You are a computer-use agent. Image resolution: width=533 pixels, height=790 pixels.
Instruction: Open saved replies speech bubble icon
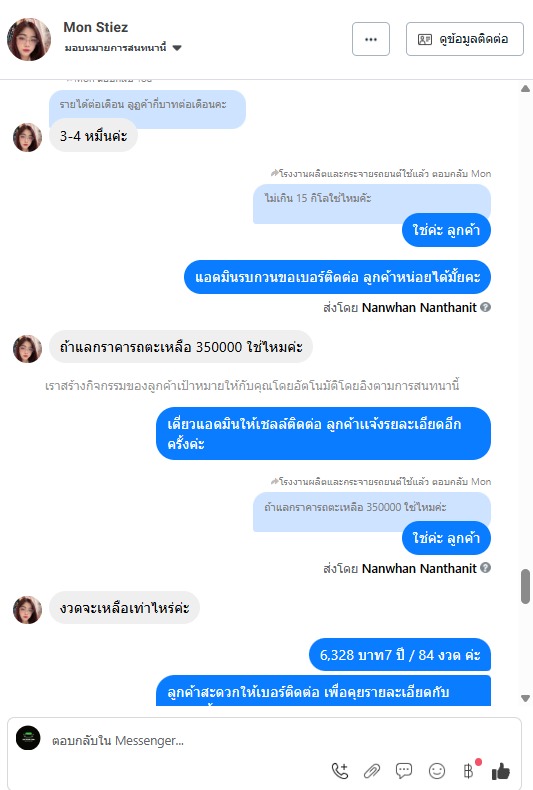coord(404,770)
